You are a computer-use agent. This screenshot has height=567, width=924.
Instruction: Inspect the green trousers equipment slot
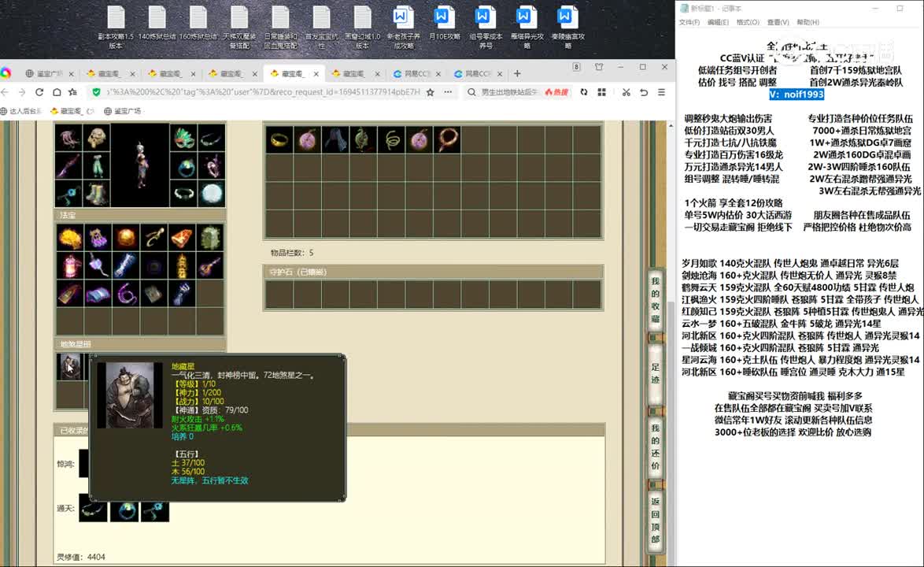point(98,166)
